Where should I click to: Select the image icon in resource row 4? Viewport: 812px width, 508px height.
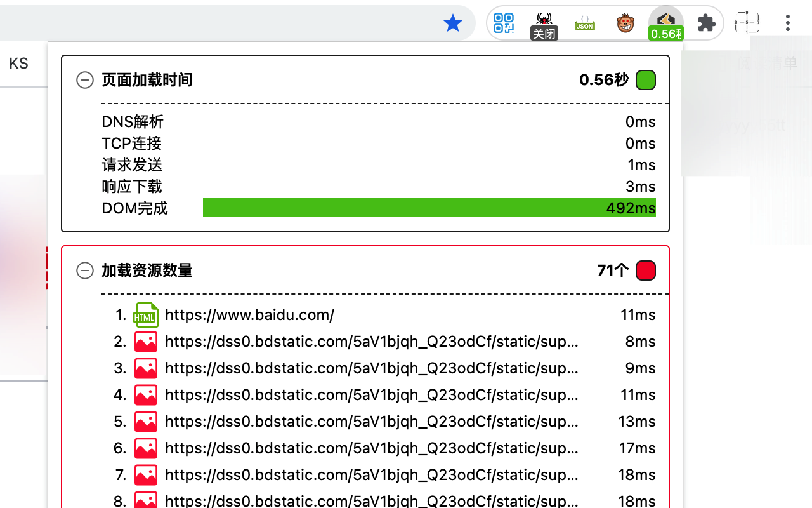coord(146,395)
